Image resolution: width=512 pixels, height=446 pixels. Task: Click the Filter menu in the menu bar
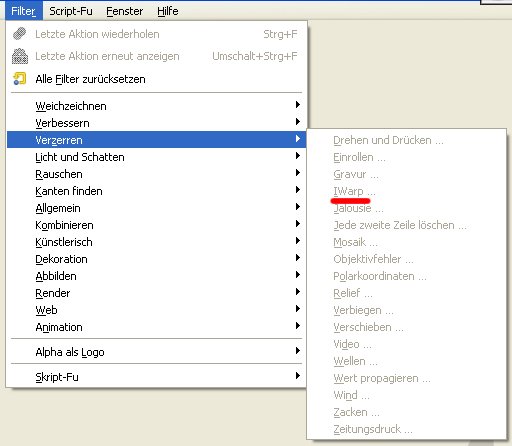pyautogui.click(x=24, y=11)
